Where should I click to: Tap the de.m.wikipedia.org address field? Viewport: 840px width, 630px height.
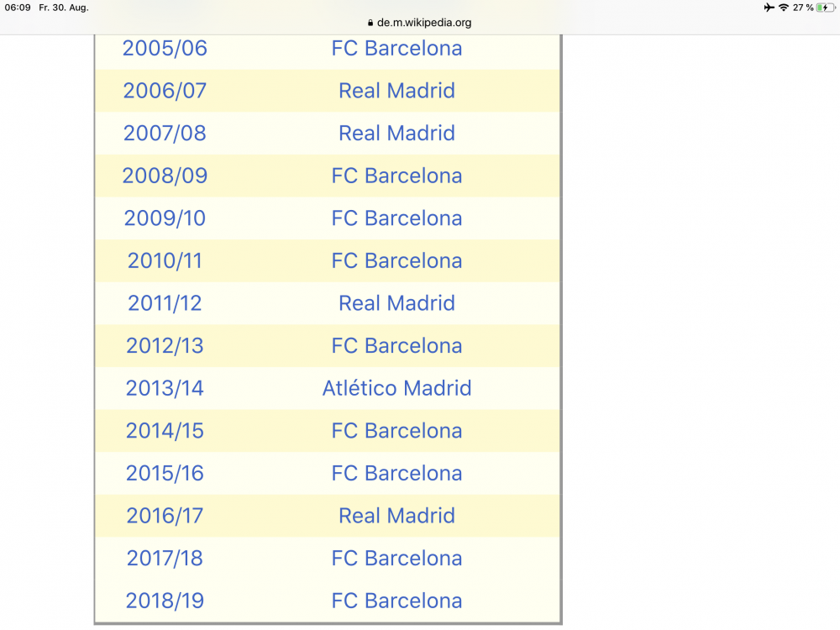(x=419, y=23)
